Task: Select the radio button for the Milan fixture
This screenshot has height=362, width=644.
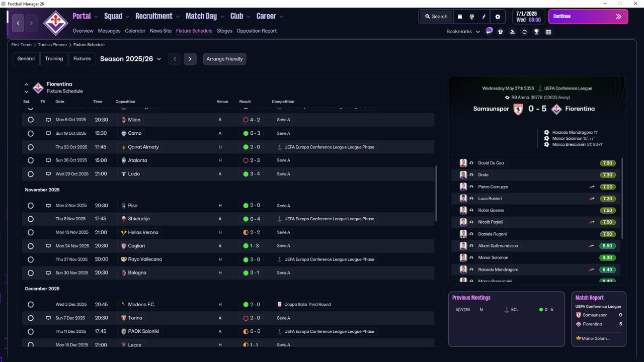Action: pos(31,120)
